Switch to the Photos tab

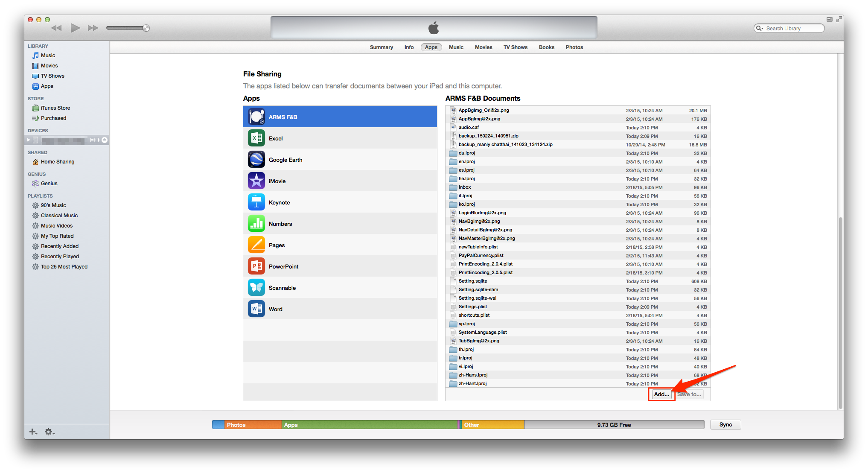click(x=574, y=47)
